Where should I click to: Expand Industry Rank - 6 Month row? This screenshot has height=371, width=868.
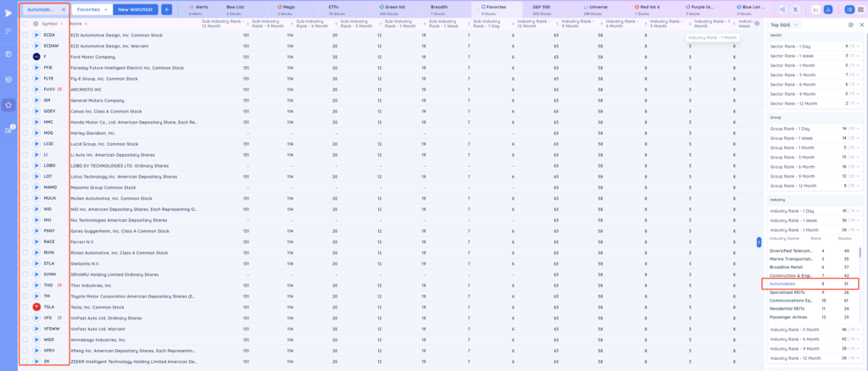(815, 339)
